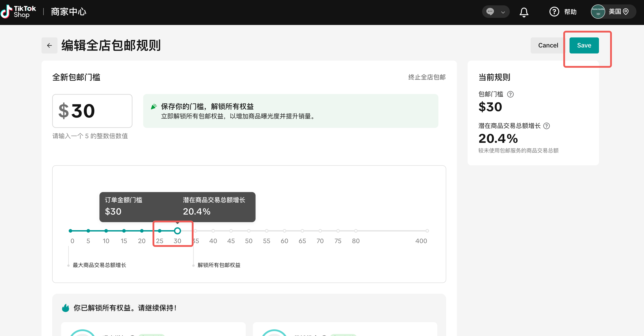
Task: Open the notifications bell
Action: 524,12
